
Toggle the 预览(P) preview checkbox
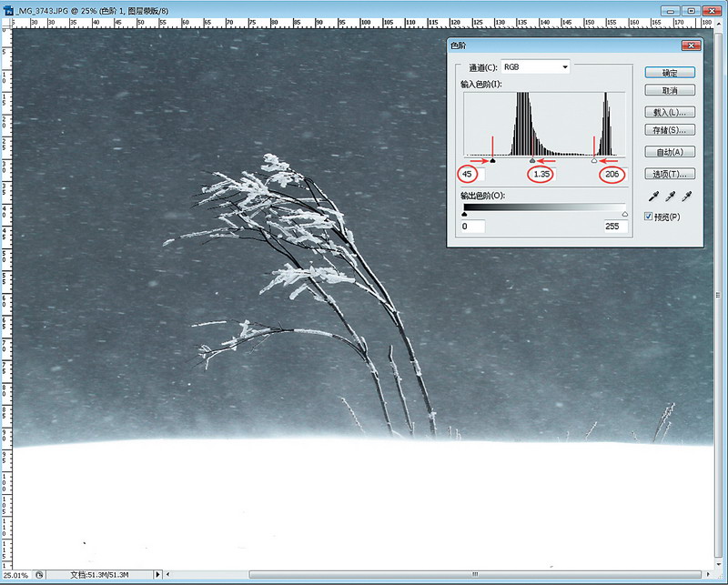(648, 217)
